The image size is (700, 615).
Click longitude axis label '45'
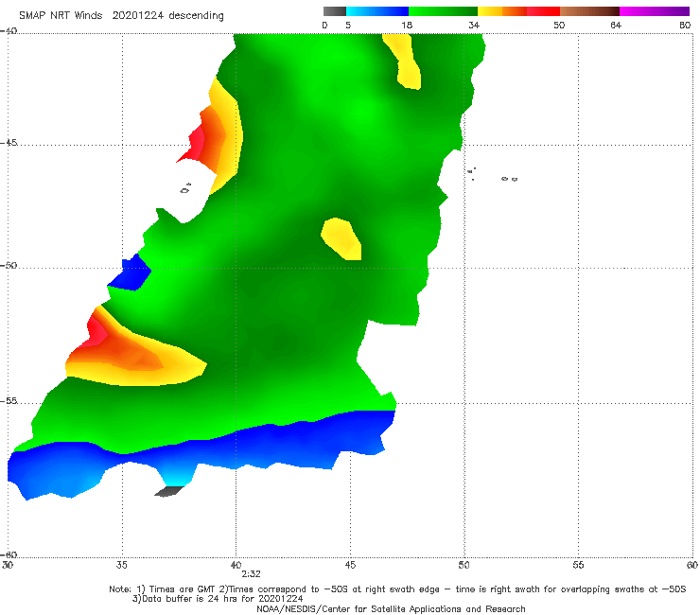(x=350, y=565)
